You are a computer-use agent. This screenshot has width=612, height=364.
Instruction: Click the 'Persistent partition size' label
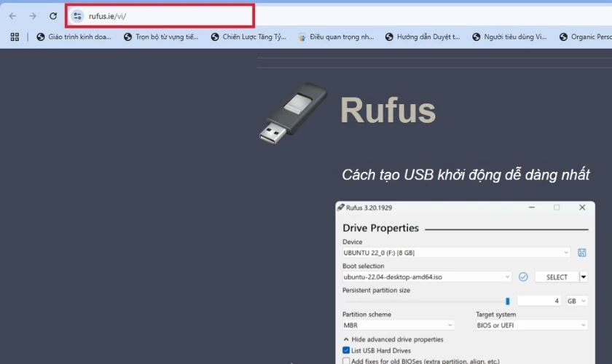tap(376, 290)
